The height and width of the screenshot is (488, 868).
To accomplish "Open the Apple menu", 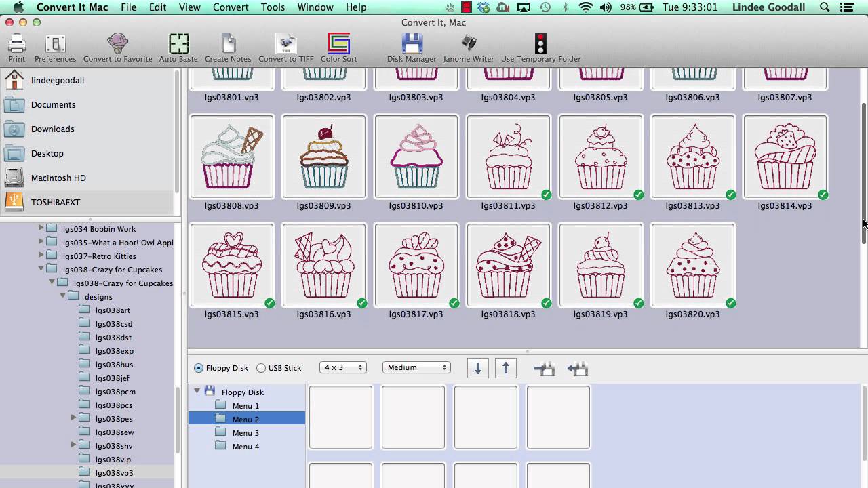I will [18, 7].
